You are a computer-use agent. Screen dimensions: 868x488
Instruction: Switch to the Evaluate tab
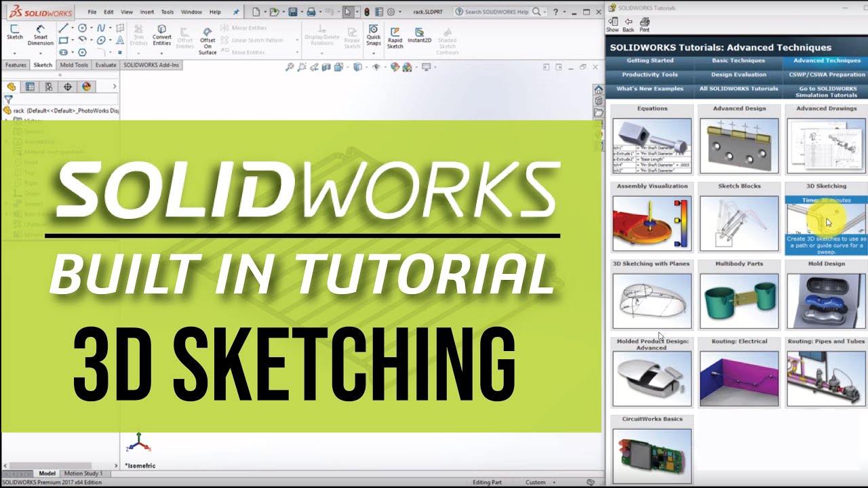106,65
